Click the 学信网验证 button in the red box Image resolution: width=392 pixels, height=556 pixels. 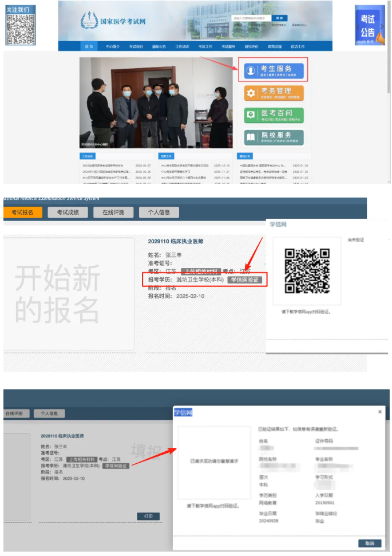245,280
